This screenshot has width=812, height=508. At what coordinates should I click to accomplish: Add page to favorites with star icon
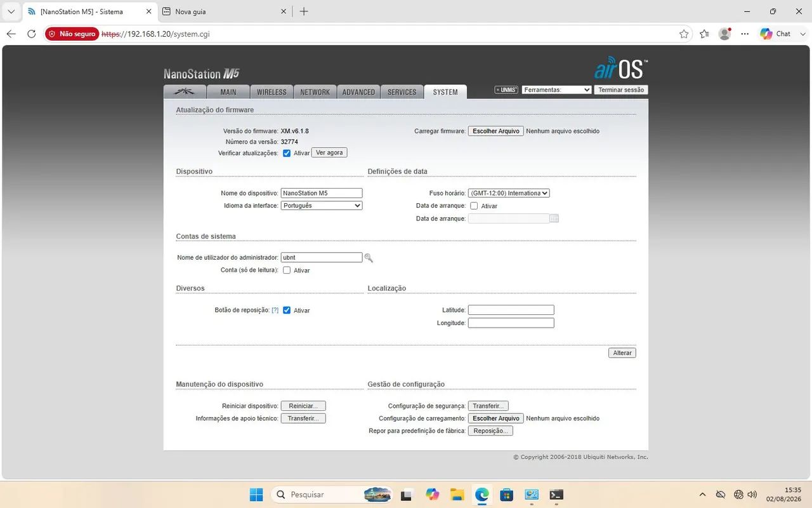click(x=684, y=34)
